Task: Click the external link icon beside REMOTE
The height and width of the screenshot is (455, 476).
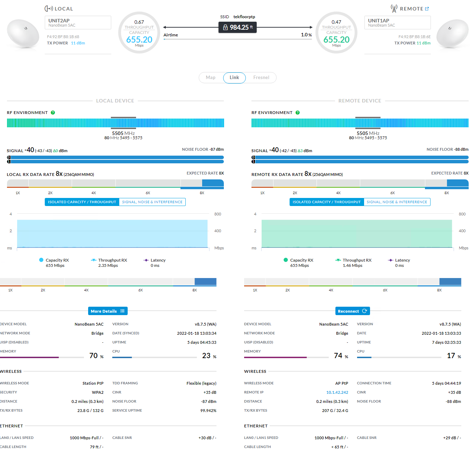Action: pos(427,9)
